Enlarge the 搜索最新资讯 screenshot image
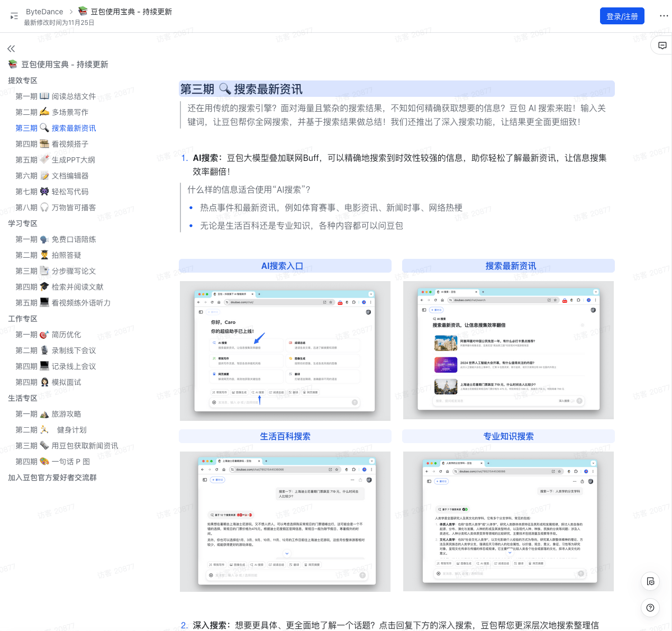Viewport: 672px width, 631px height. [x=508, y=350]
